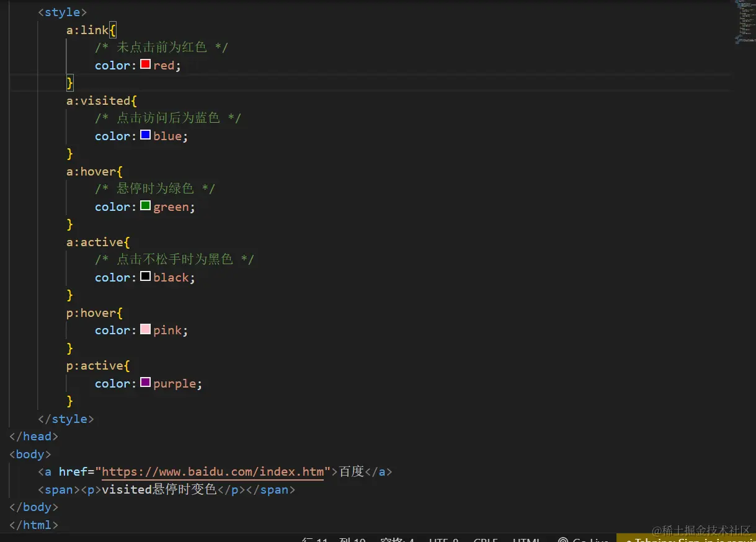Screen dimensions: 756x542
Task: Click the closing </head> tag
Action: (34, 437)
